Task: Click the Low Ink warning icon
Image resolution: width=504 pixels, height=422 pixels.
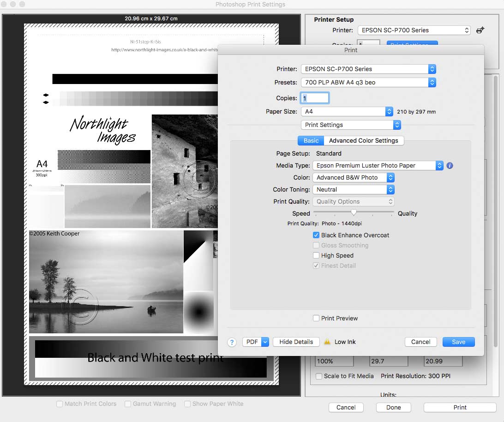Action: tap(327, 342)
